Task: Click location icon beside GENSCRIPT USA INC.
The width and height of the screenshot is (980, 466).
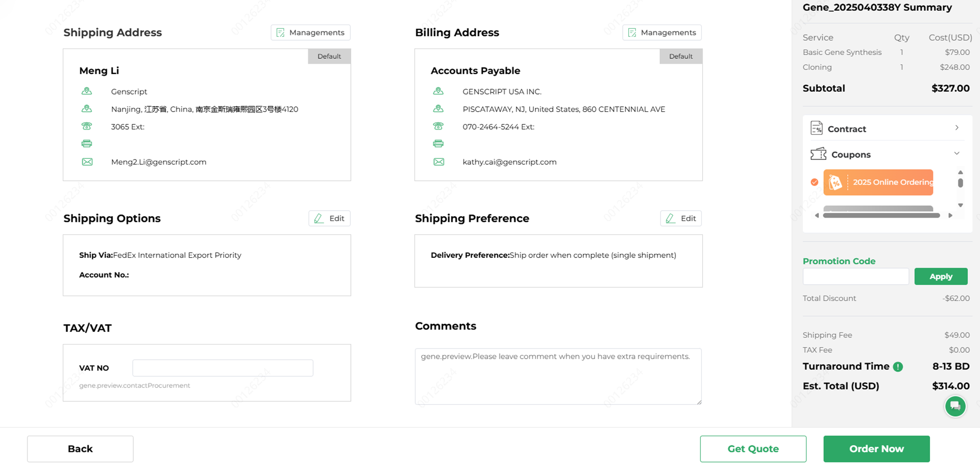Action: click(x=438, y=91)
